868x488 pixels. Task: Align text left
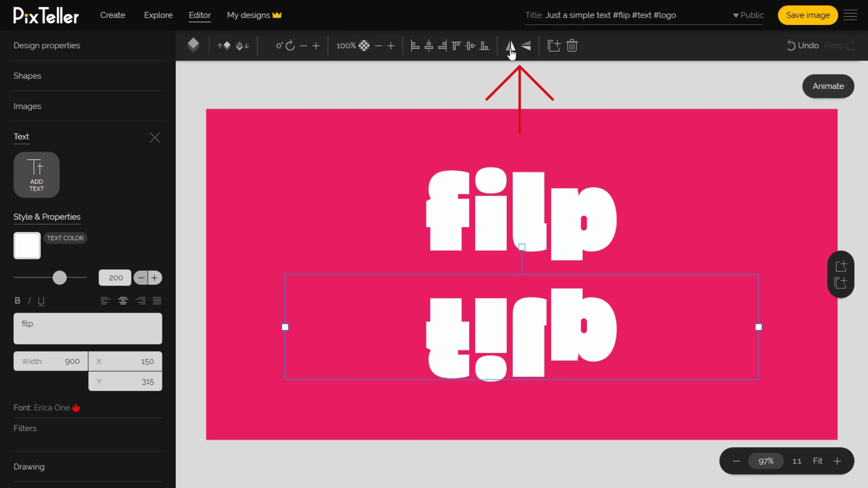tap(105, 301)
